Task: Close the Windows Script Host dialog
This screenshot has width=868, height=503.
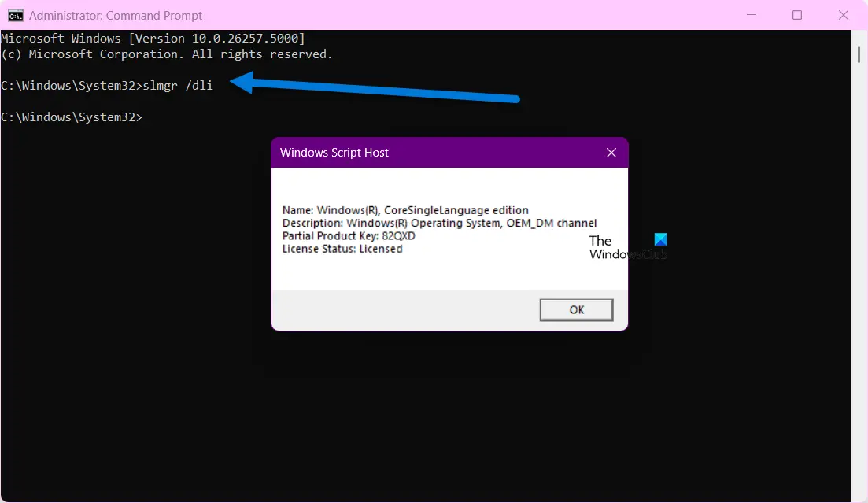Action: (611, 153)
